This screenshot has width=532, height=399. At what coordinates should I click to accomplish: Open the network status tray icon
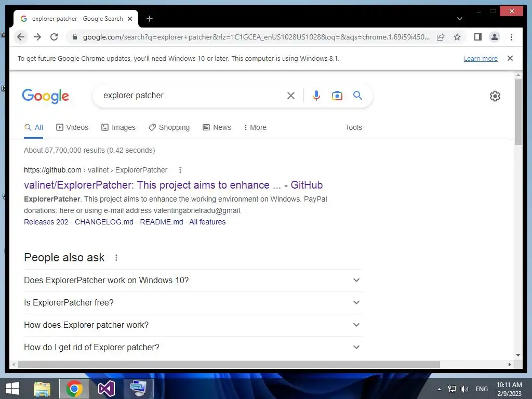452,389
